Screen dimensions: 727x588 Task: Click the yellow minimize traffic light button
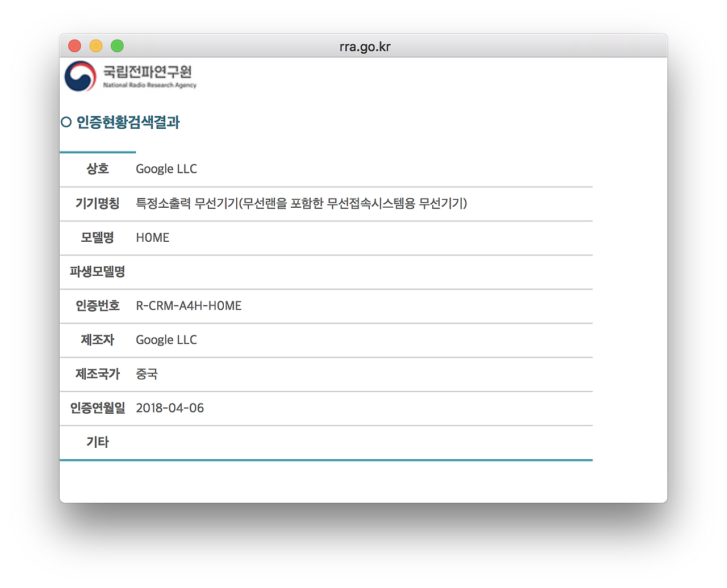[x=95, y=46]
